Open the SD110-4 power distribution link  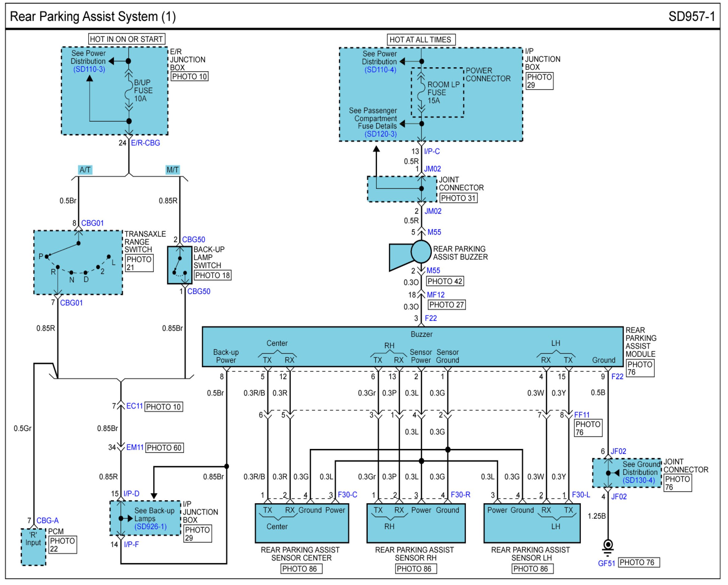coord(380,70)
